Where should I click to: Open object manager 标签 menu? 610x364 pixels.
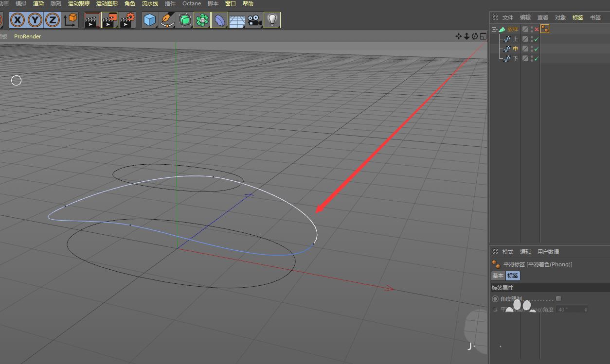coord(578,17)
